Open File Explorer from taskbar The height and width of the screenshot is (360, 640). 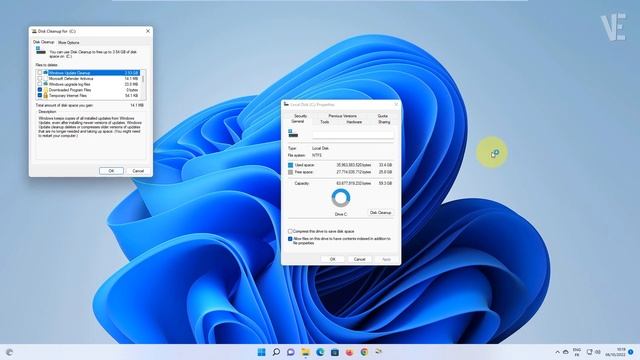[x=305, y=352]
